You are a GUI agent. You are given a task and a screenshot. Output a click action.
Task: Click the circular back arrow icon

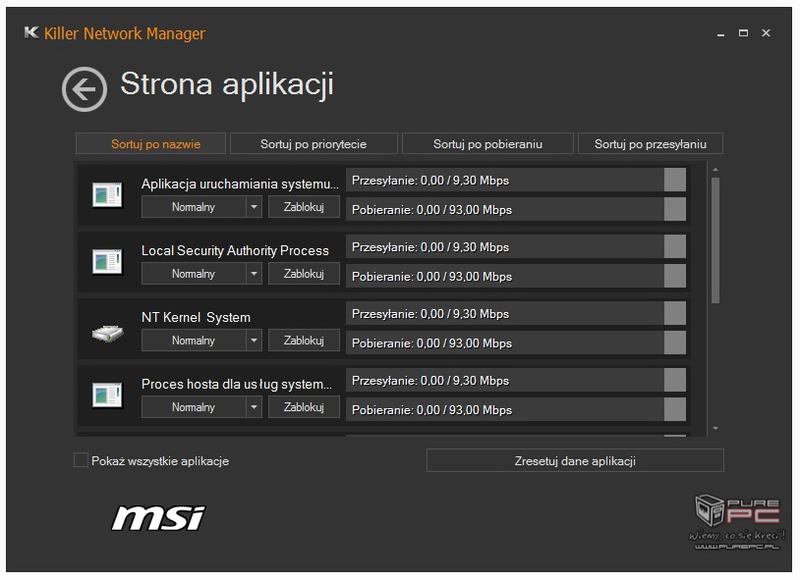pos(84,89)
